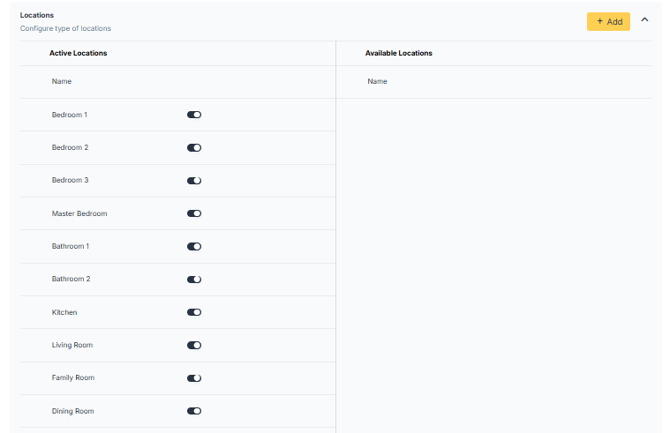Toggle off Bedroom 1 location
Image resolution: width=670 pixels, height=433 pixels.
[194, 115]
